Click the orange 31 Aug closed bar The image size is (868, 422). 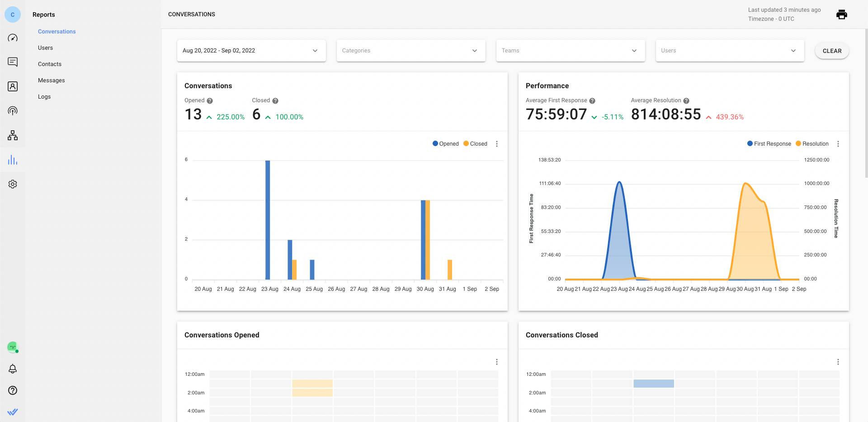tap(450, 270)
